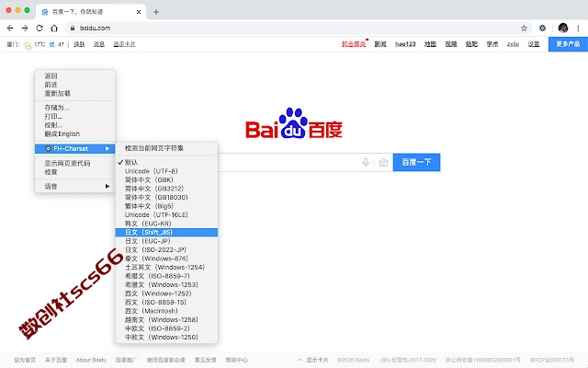The width and height of the screenshot is (588, 368).
Task: Choose 前进 in the context menu
Action: click(74, 85)
